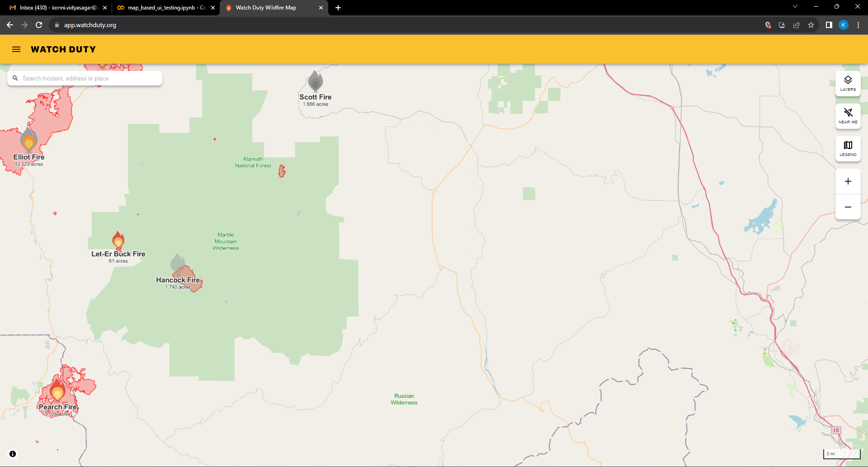Open the map info icon
868x467 pixels.
point(13,454)
